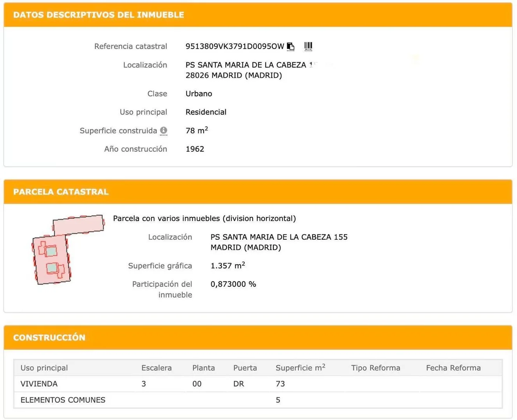Click the Puerta value DR
The width and height of the screenshot is (517, 420).
(x=238, y=384)
